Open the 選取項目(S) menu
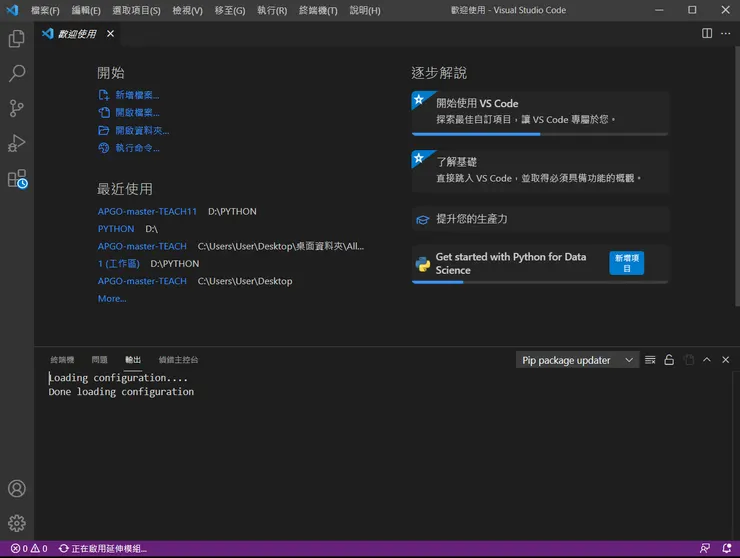This screenshot has height=558, width=740. (x=136, y=10)
